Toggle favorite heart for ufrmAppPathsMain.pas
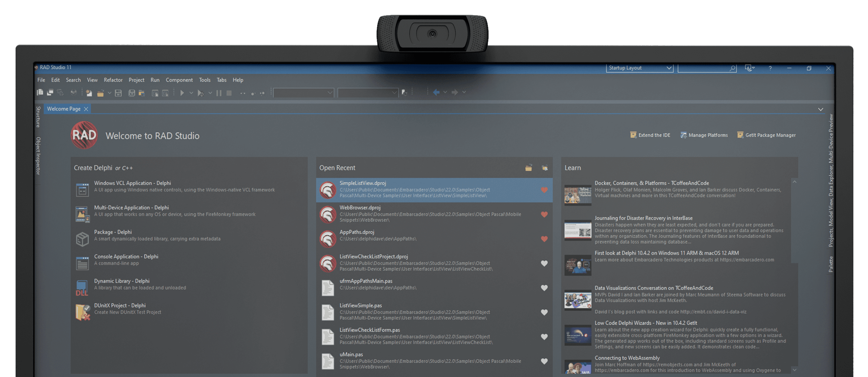Viewport: 868px width, 377px height. pyautogui.click(x=544, y=288)
